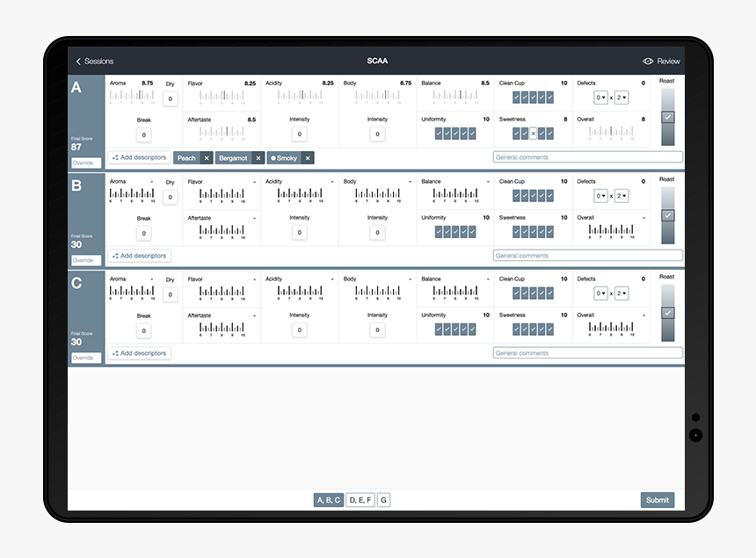
Task: Open the Review eye view
Action: 661,62
